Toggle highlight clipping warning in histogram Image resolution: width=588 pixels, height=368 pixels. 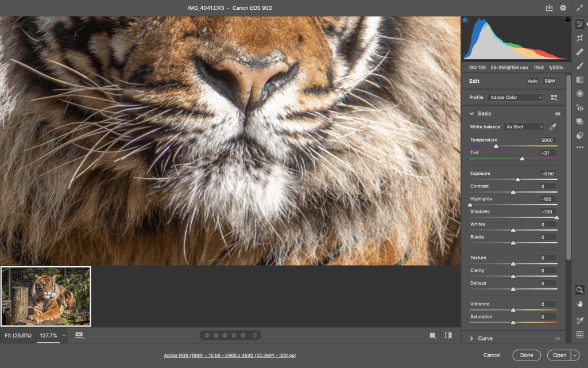coord(567,20)
